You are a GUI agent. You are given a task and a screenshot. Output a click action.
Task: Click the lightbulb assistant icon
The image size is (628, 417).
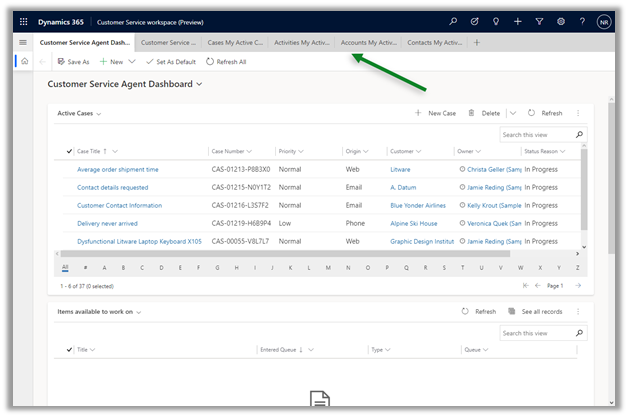[x=496, y=21]
